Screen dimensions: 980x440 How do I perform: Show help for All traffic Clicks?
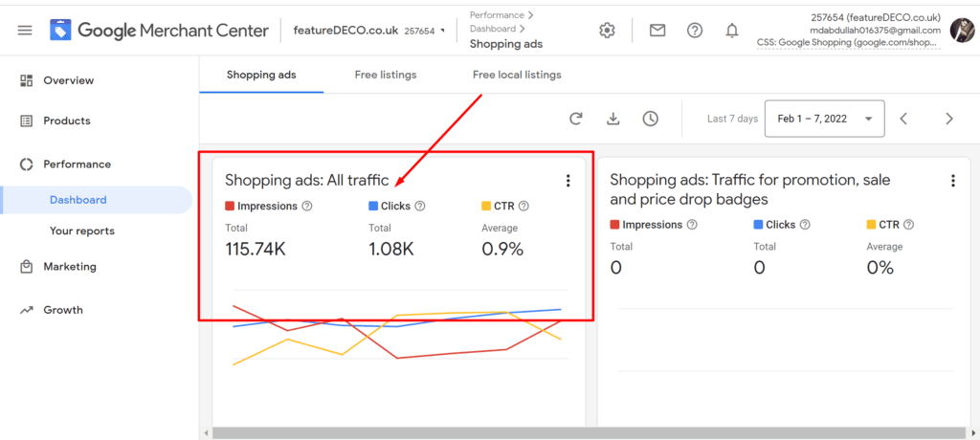point(420,206)
